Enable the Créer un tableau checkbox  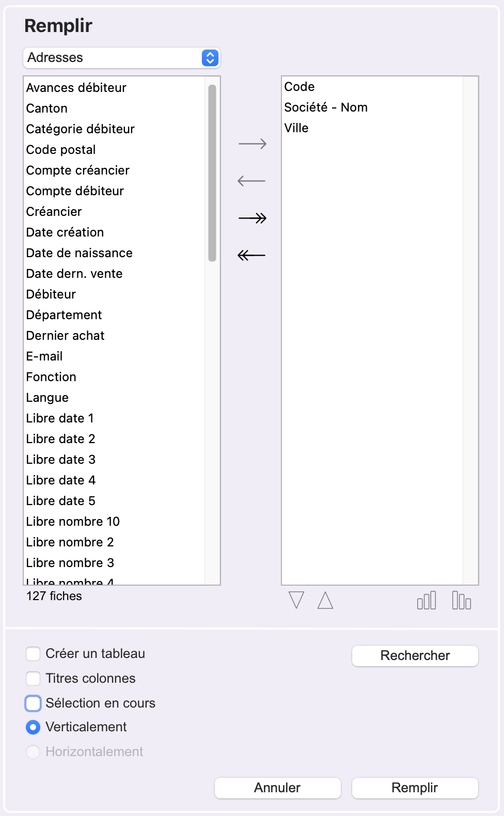(34, 654)
